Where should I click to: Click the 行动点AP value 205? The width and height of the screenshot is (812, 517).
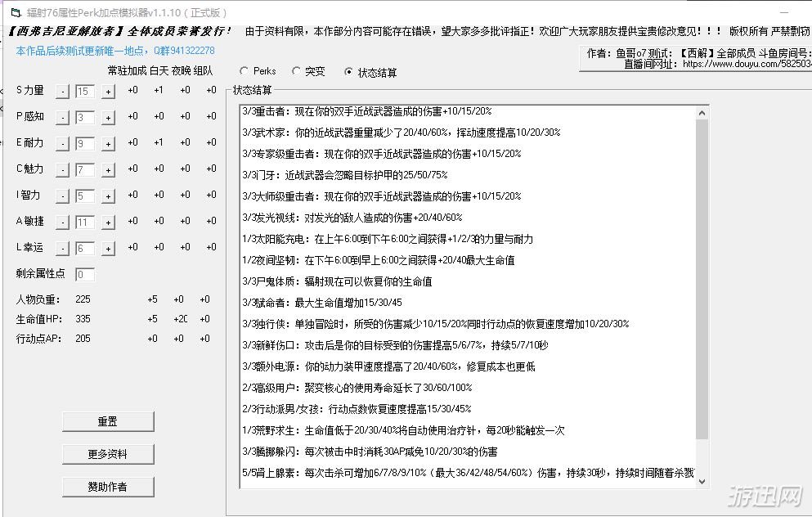click(83, 339)
